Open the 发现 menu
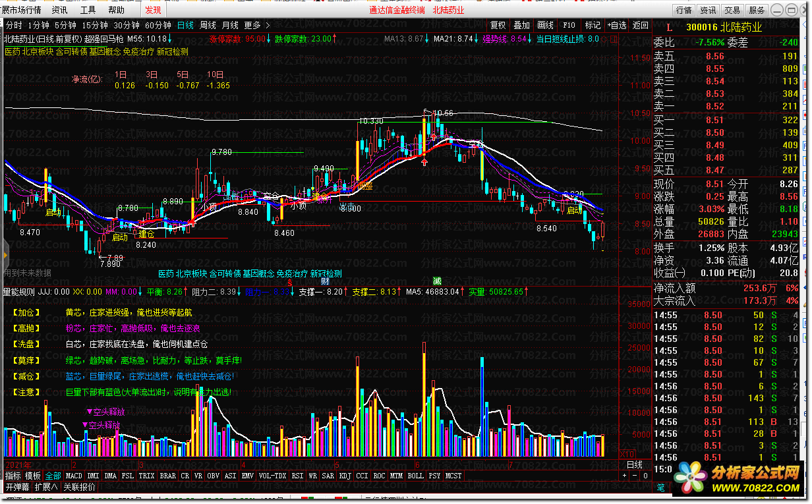The image size is (812, 504). point(153,10)
